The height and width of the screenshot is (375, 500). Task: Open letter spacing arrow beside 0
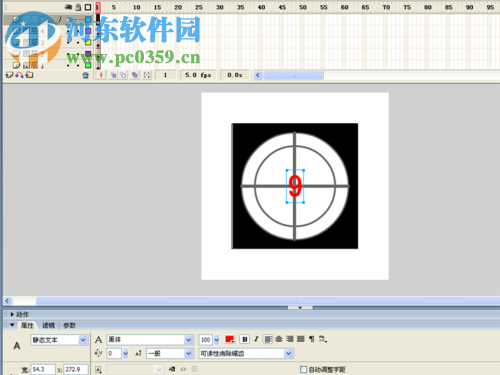[125, 353]
